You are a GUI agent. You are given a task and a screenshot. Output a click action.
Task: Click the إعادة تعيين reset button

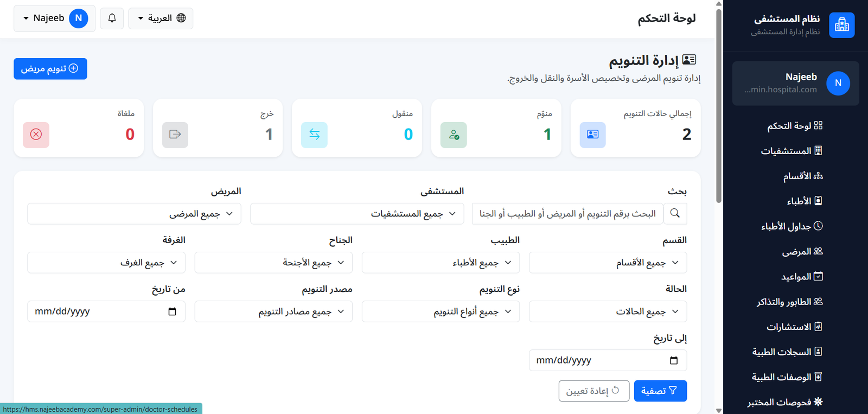594,391
